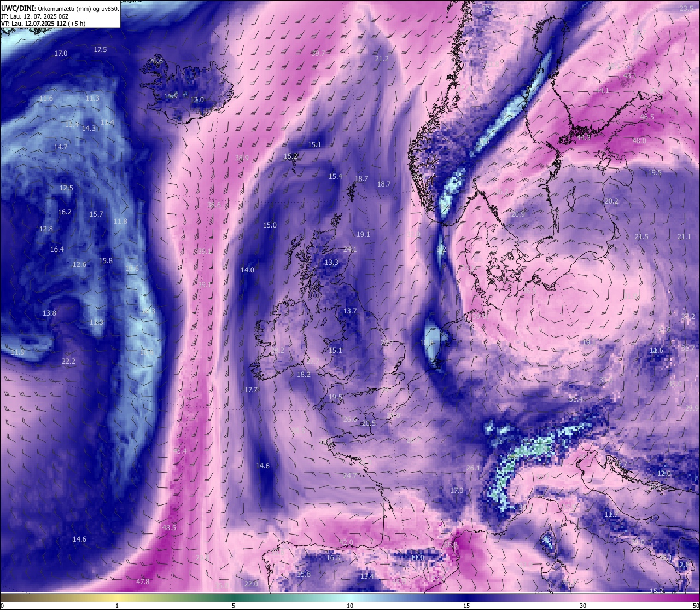Click the UWC/DINI map title
The image size is (700, 610).
pyautogui.click(x=60, y=8)
